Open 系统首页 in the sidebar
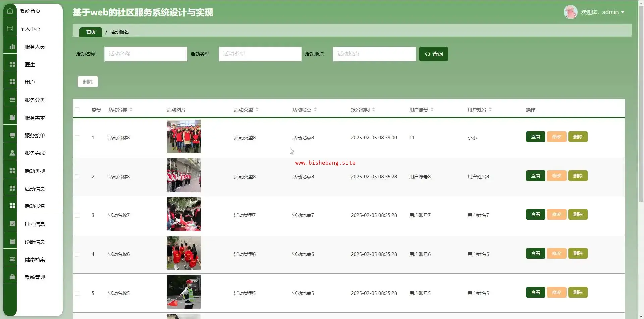Viewport: 644px width, 319px height. [30, 11]
